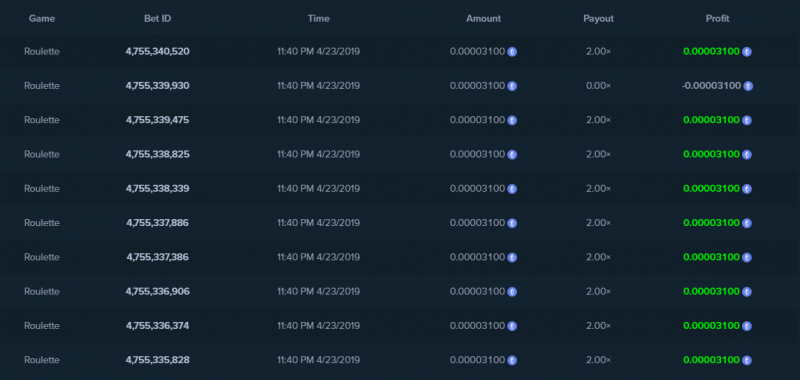Open bet ID 4,755,338,339
The image size is (800, 380).
coord(158,188)
